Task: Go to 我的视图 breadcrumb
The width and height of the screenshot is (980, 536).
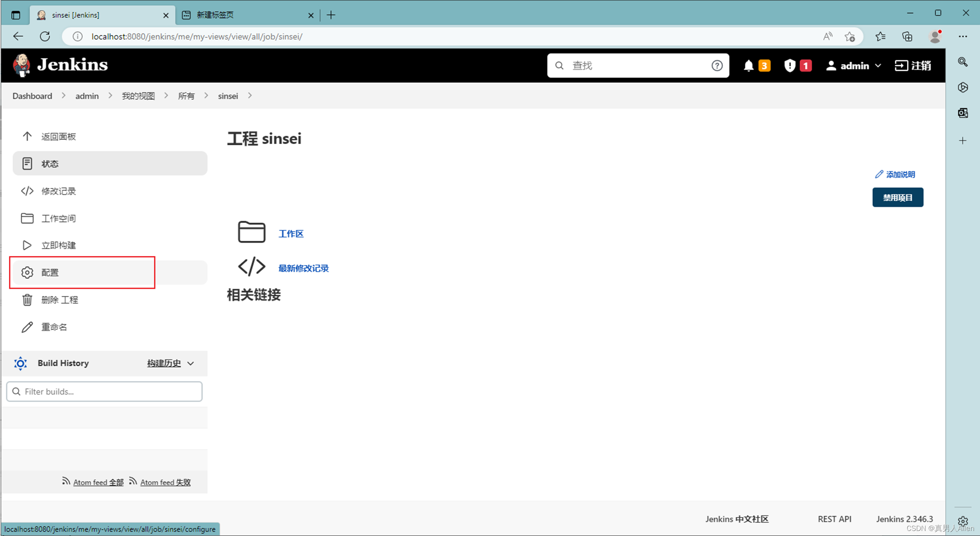Action: coord(138,96)
